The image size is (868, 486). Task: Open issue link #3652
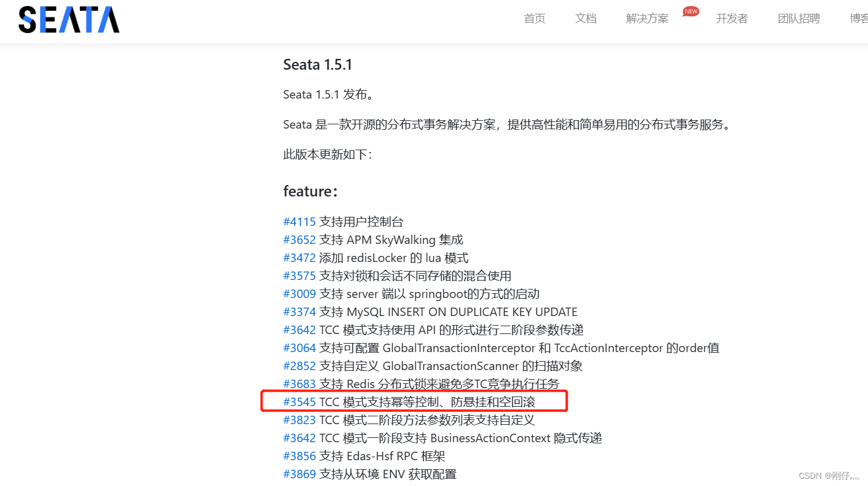click(299, 240)
